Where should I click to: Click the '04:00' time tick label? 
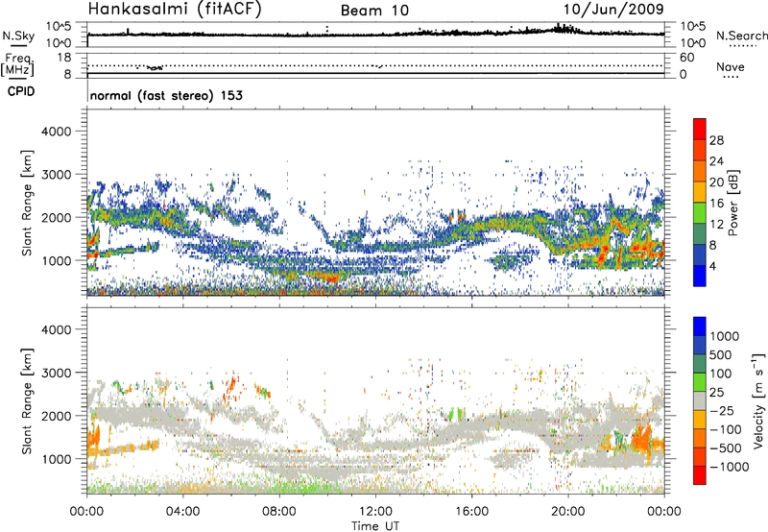pyautogui.click(x=183, y=512)
